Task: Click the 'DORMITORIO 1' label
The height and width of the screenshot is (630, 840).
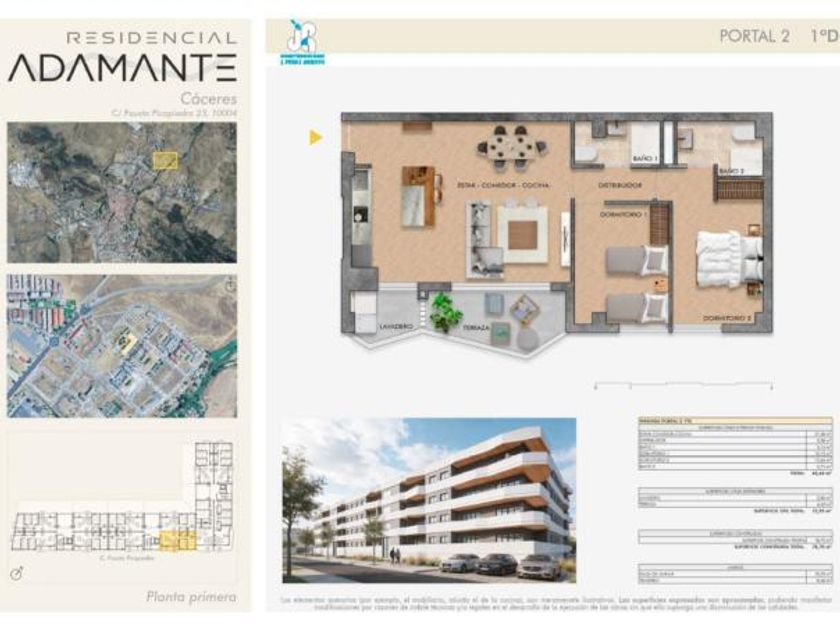Action: tap(624, 214)
